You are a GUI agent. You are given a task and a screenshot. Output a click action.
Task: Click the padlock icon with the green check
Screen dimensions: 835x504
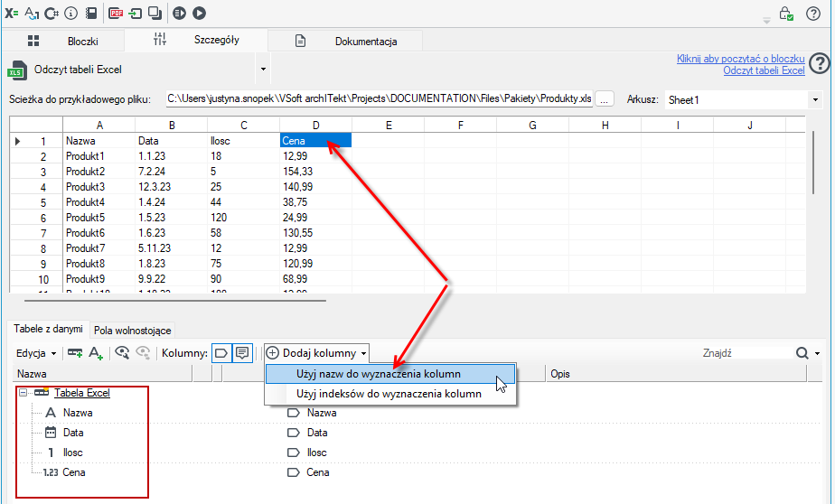(786, 14)
